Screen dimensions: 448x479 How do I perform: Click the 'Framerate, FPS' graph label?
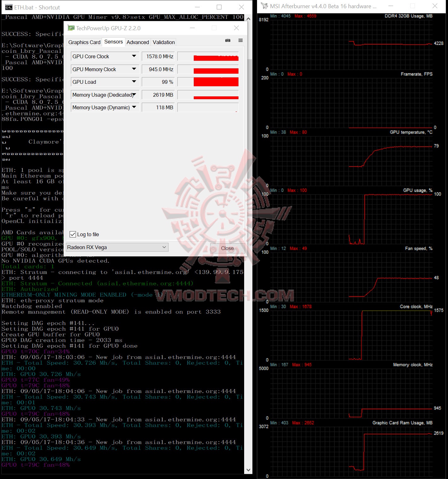click(416, 74)
